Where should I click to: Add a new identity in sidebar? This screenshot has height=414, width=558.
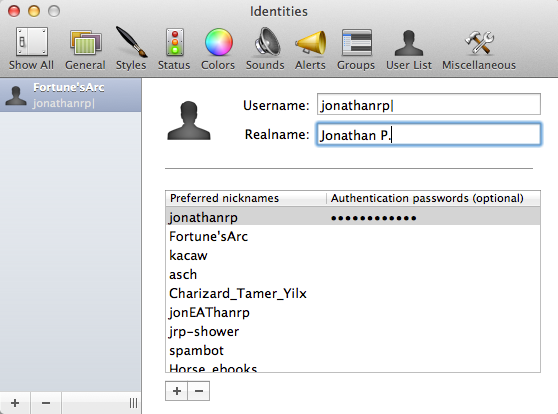(15, 403)
